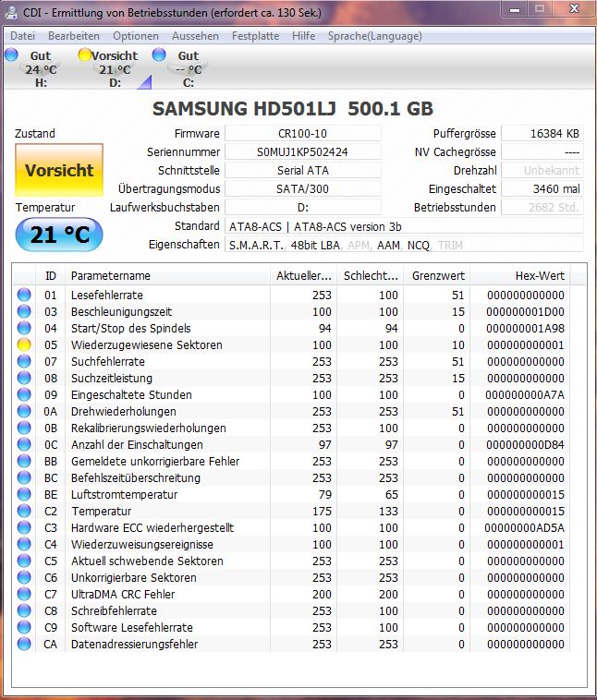The image size is (597, 700).
Task: Click the status icon for Drehwiederholungen
Action: point(24,411)
